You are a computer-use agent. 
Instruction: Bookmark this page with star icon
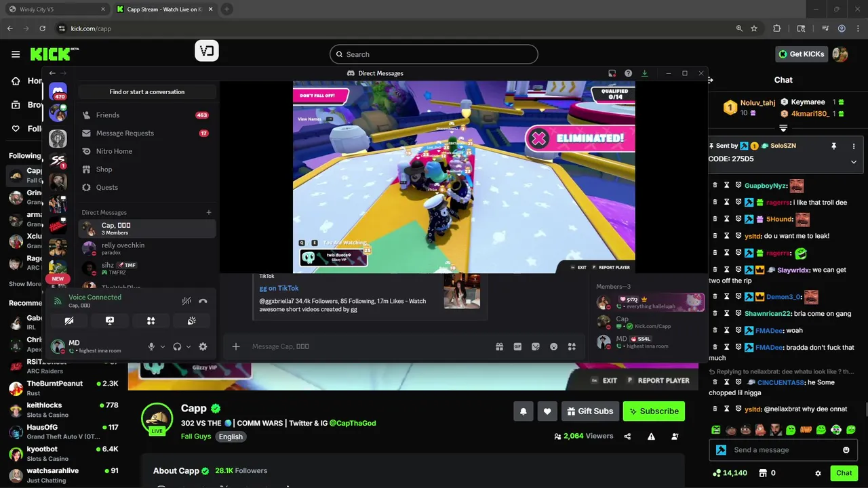pyautogui.click(x=754, y=28)
